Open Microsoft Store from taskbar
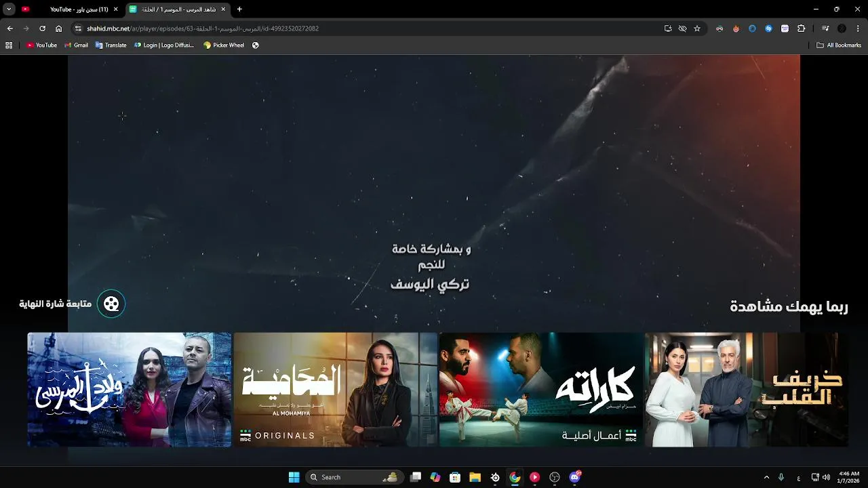The height and width of the screenshot is (488, 868). [x=455, y=477]
